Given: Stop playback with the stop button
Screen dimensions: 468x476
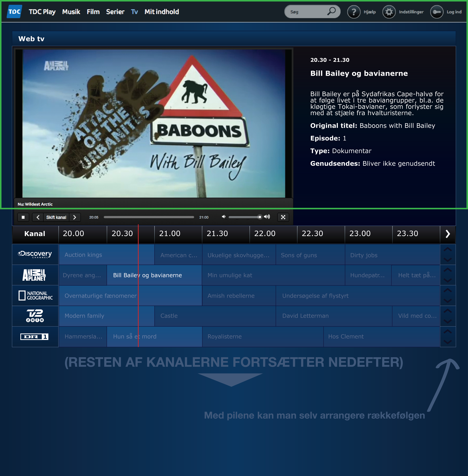Looking at the screenshot, I should pyautogui.click(x=23, y=217).
